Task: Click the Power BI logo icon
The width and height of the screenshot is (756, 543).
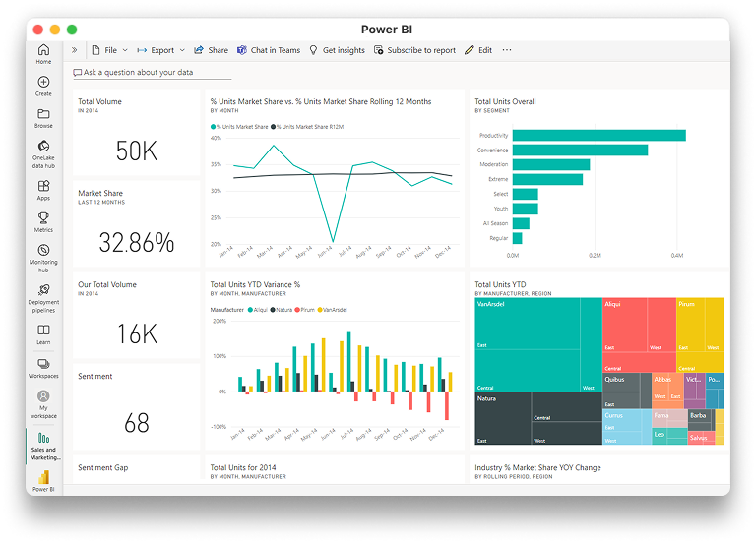Action: (43, 477)
